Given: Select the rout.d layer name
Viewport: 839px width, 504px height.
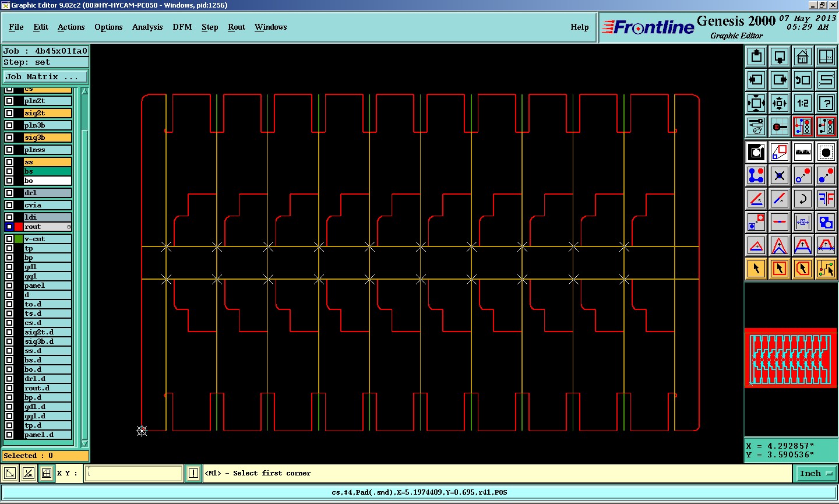Looking at the screenshot, I should coord(47,388).
